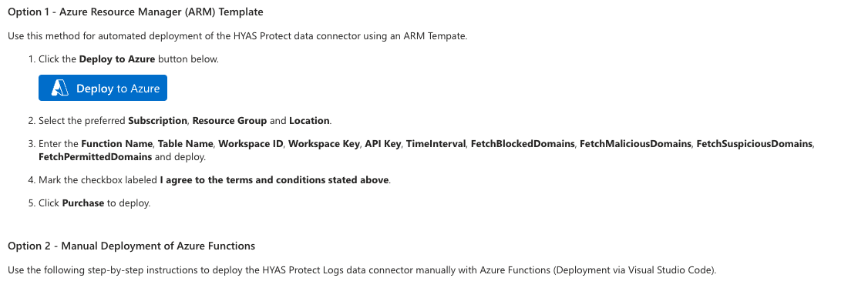The image size is (868, 298).
Task: Click the bold FetchSuspiciousDomains parameter
Action: click(x=755, y=144)
